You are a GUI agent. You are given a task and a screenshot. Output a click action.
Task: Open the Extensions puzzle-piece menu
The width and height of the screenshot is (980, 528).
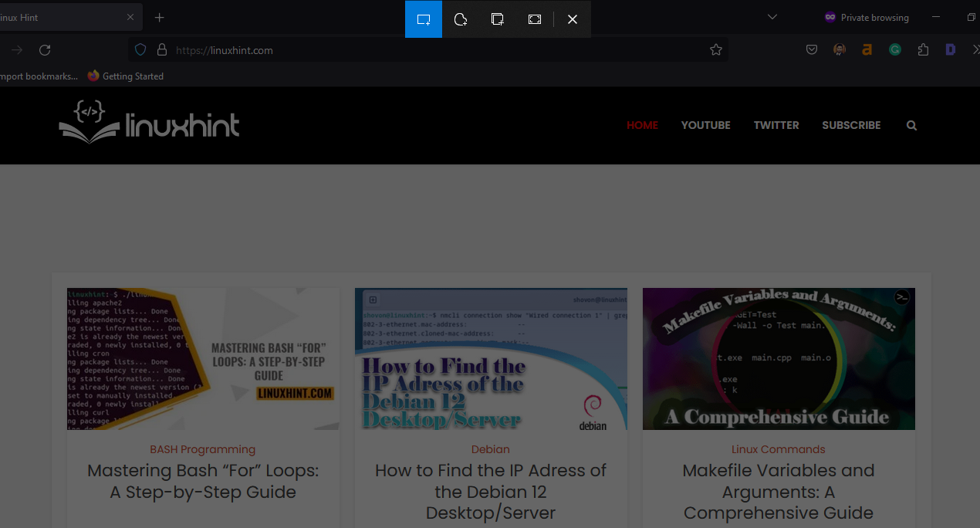click(x=923, y=50)
